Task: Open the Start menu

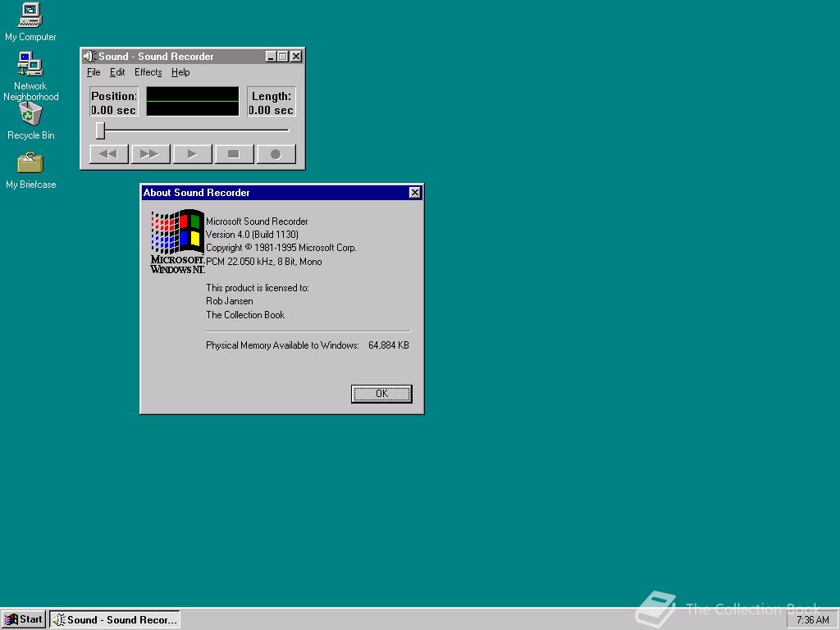Action: coord(24,619)
